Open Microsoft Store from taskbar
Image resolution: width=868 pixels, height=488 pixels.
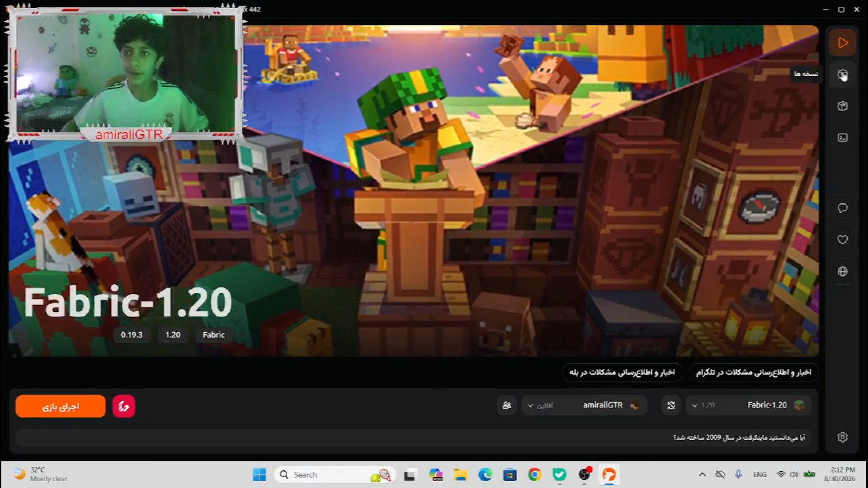point(510,474)
